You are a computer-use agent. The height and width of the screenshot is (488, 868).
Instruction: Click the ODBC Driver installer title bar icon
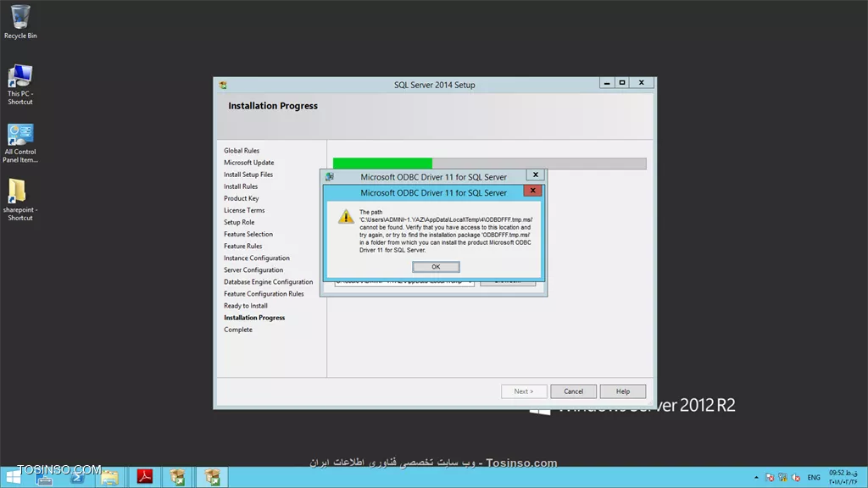pos(330,177)
